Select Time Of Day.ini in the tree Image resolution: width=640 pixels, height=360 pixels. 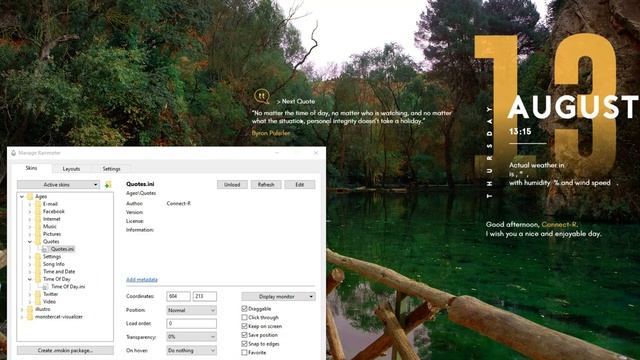68,287
